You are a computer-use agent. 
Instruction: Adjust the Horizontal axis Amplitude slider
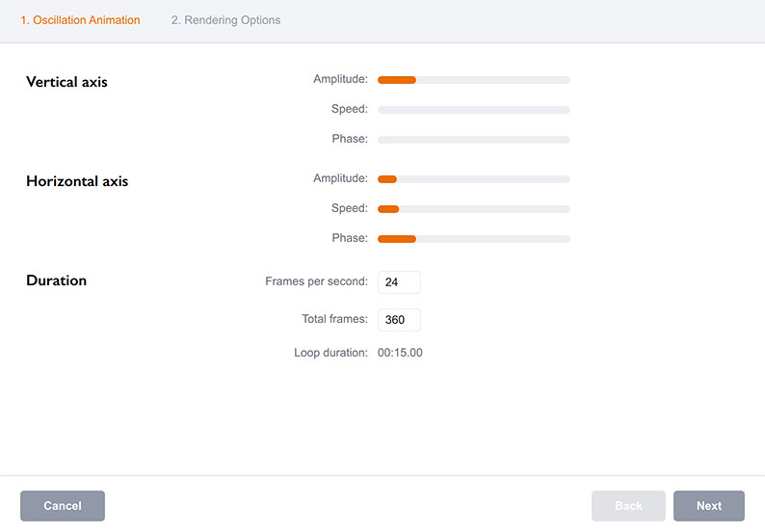pyautogui.click(x=473, y=179)
